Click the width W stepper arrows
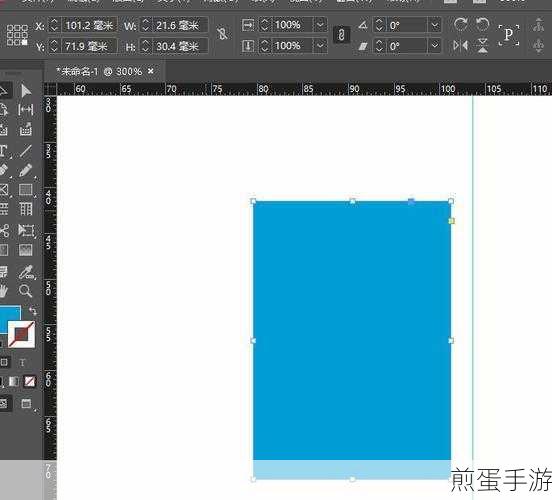 coord(146,25)
